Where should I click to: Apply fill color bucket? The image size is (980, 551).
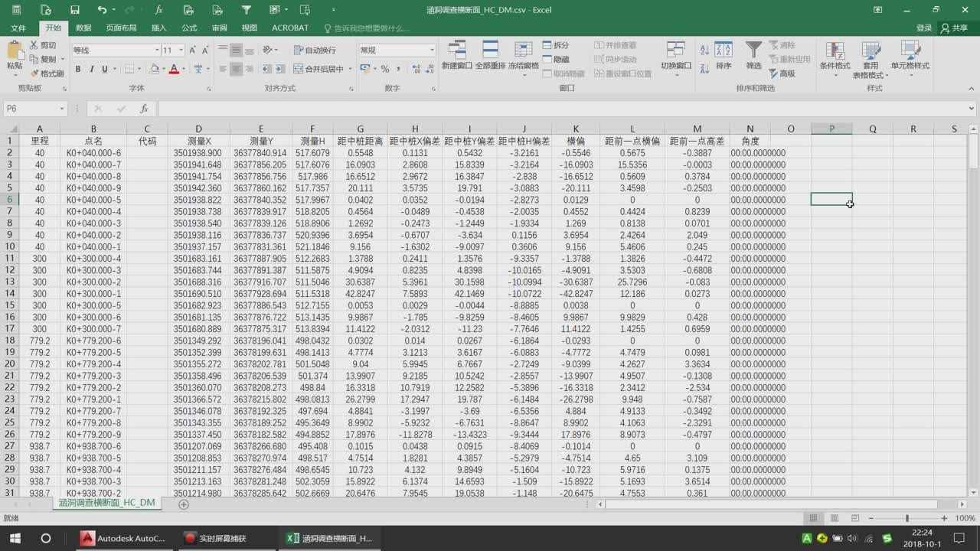154,69
